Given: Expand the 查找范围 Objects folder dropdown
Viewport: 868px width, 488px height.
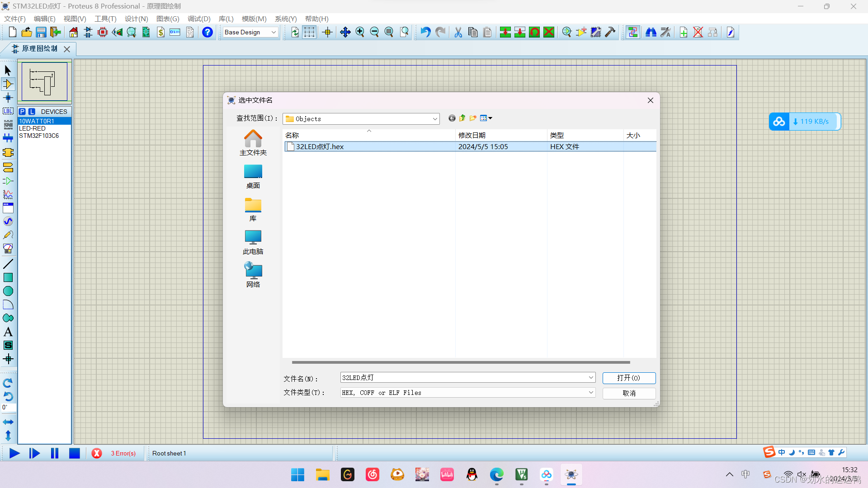Looking at the screenshot, I should [x=434, y=119].
